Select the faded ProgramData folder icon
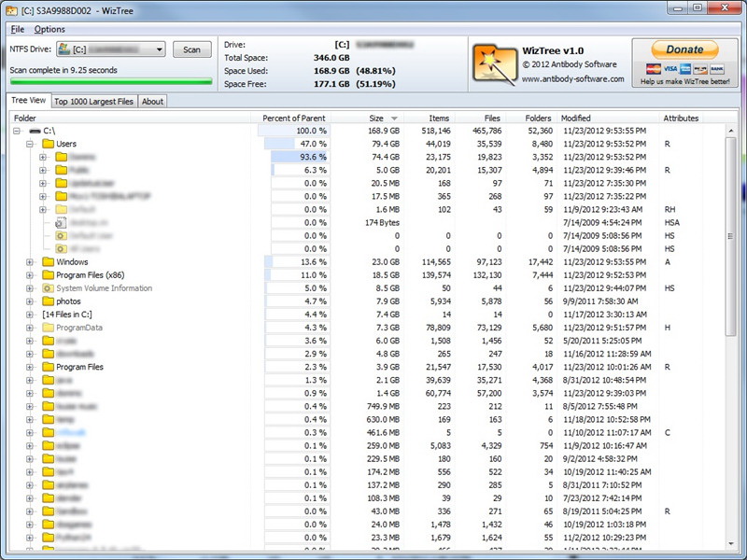 [49, 328]
